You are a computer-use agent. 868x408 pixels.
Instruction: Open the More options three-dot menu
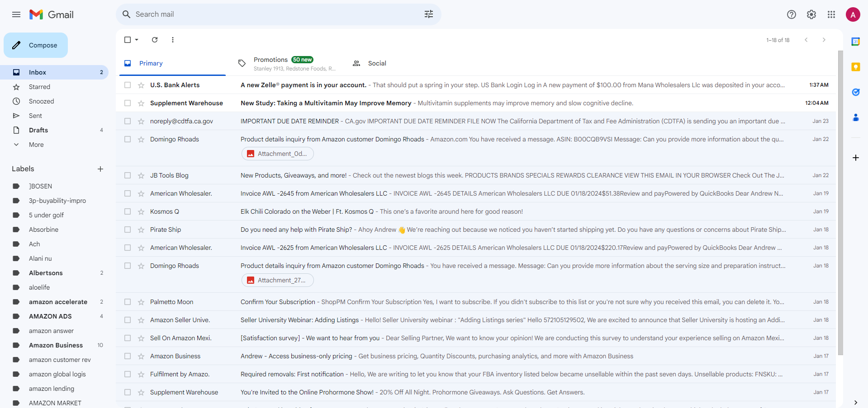coord(173,40)
